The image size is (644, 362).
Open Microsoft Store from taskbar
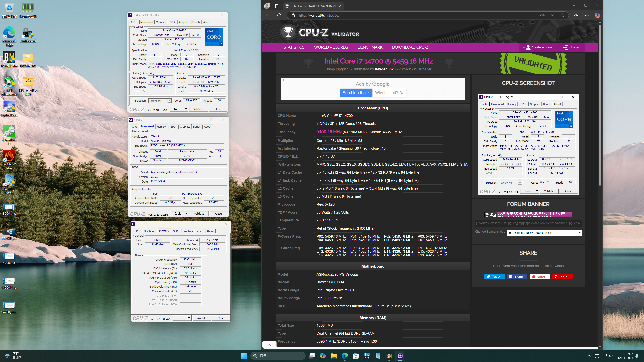coord(356,356)
